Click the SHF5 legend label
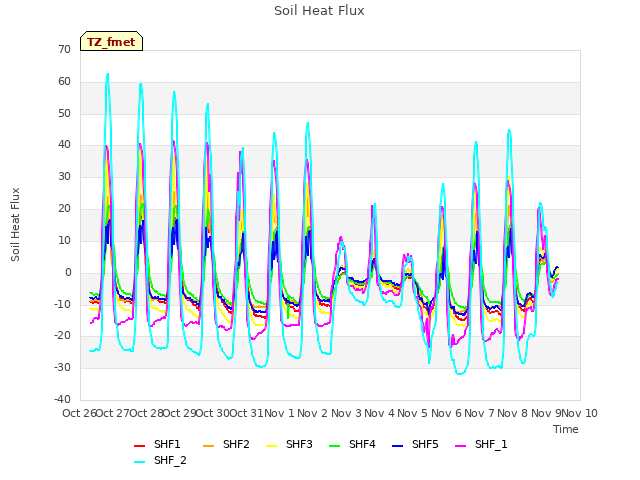 tap(425, 444)
